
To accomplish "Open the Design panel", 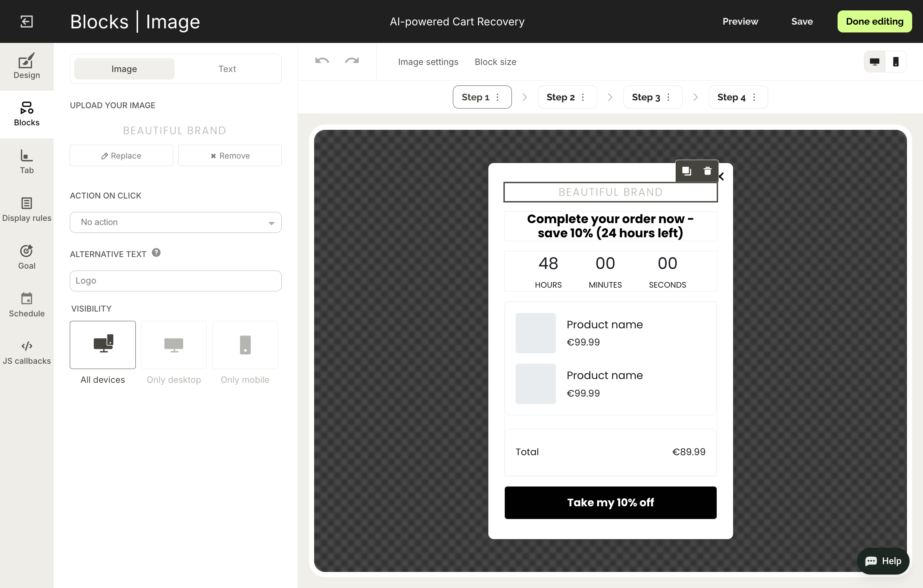I will [26, 66].
